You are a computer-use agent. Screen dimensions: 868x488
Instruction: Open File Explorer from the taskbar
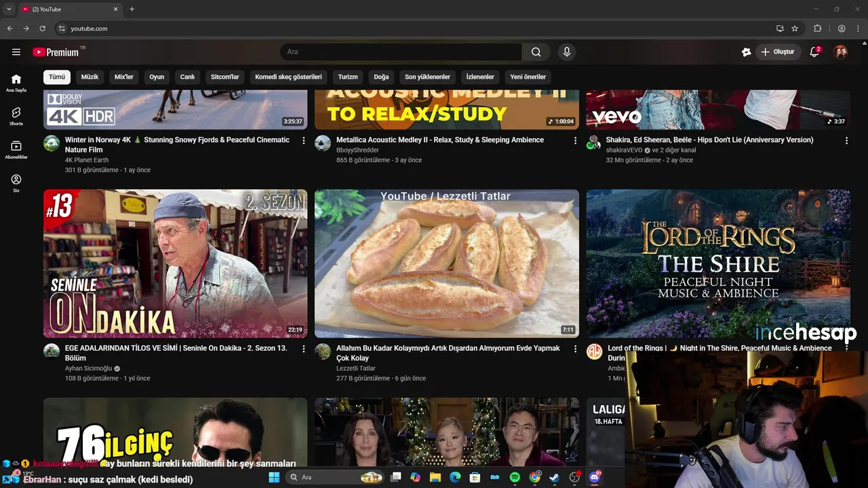[435, 477]
